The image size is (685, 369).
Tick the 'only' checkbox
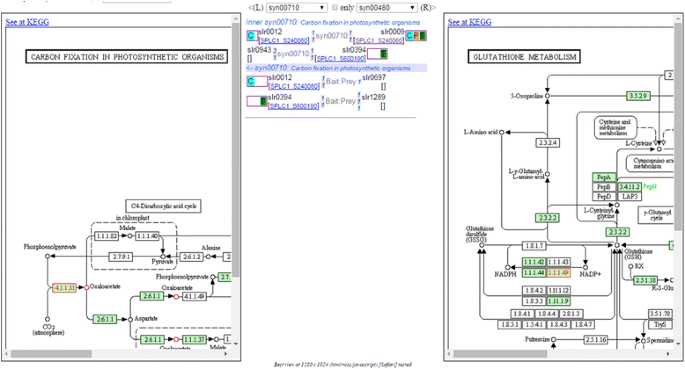335,7
